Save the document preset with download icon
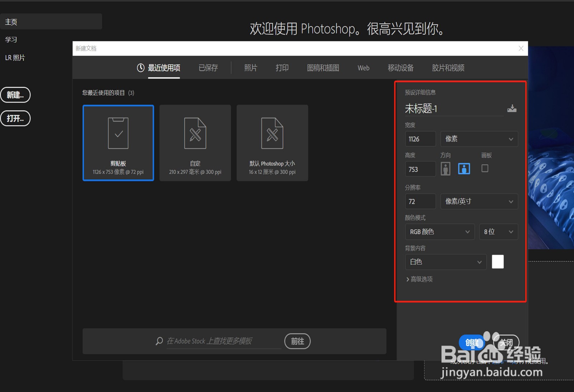Image resolution: width=574 pixels, height=392 pixels. pyautogui.click(x=512, y=108)
